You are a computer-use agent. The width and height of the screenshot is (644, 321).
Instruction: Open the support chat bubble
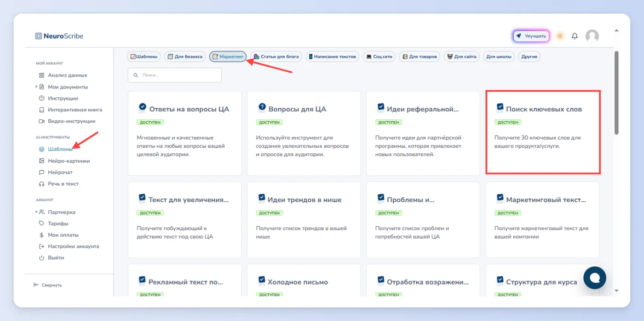[x=595, y=277]
